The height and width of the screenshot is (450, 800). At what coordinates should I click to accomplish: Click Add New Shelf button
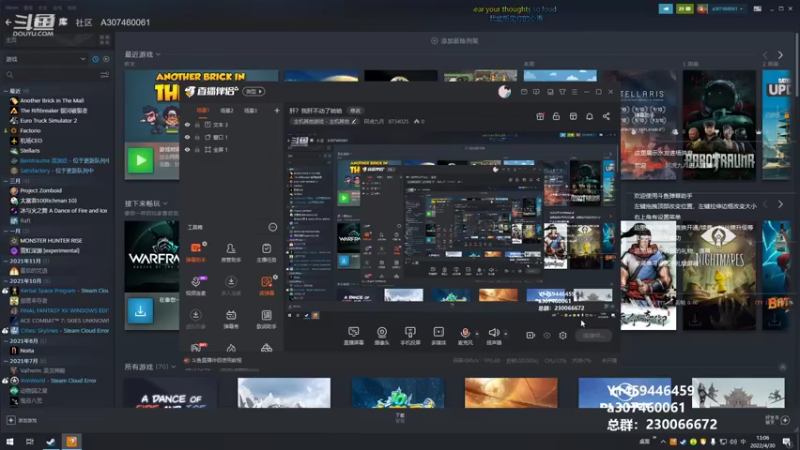pos(455,41)
